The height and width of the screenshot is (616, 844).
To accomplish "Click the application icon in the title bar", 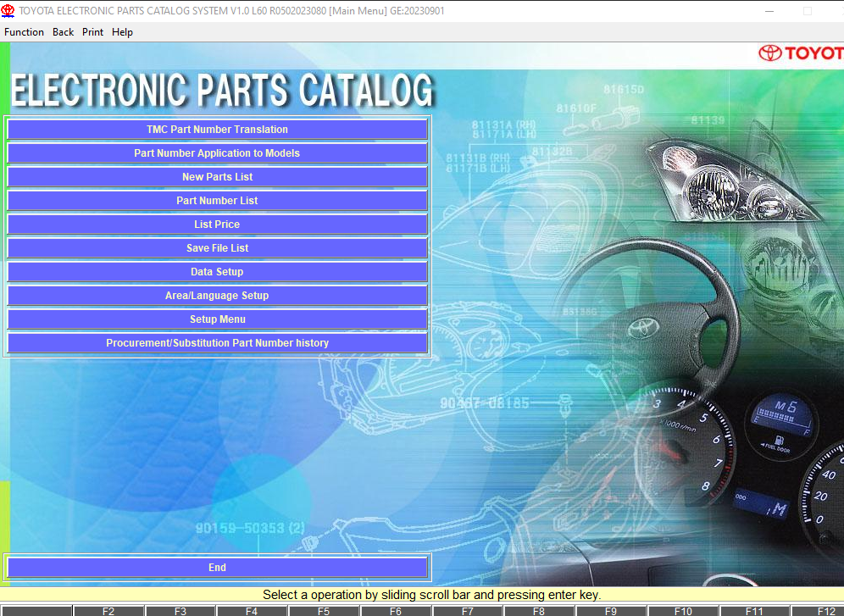I will [x=8, y=10].
